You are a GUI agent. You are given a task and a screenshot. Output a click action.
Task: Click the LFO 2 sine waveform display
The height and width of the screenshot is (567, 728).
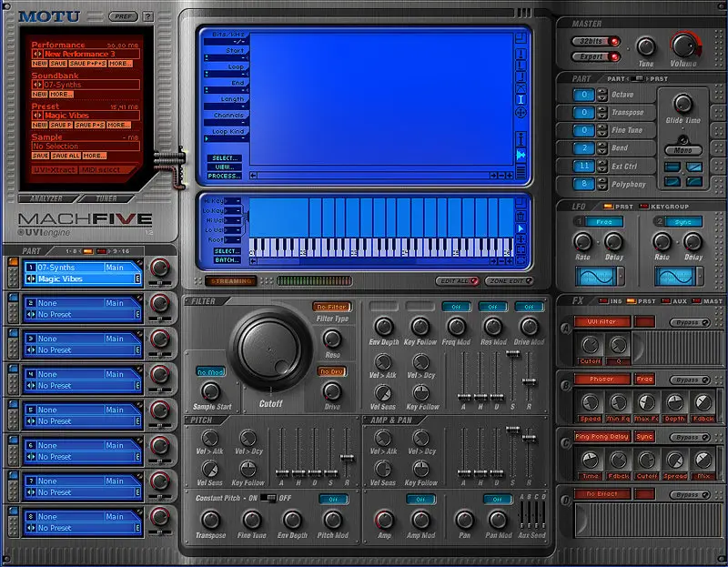coord(675,277)
